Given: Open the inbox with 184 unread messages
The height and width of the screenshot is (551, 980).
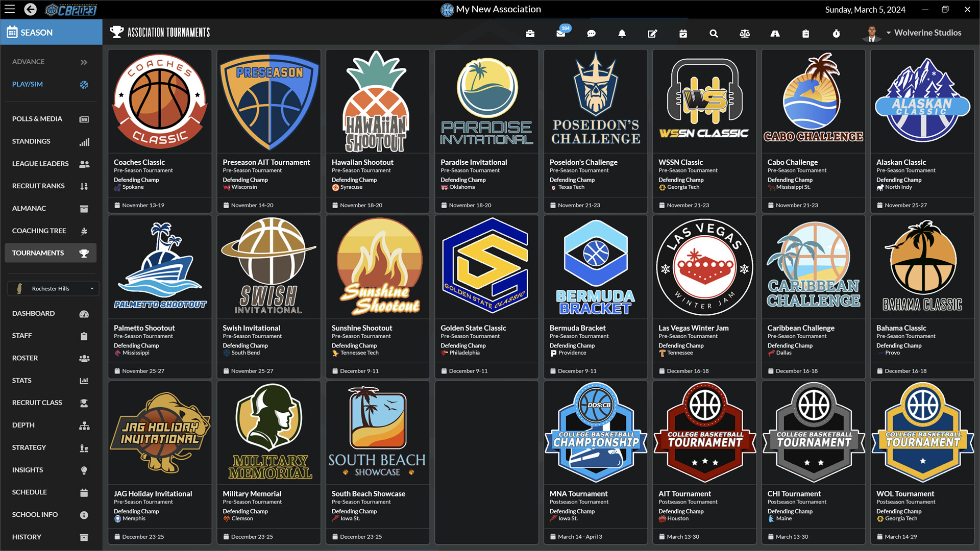Looking at the screenshot, I should 560,33.
